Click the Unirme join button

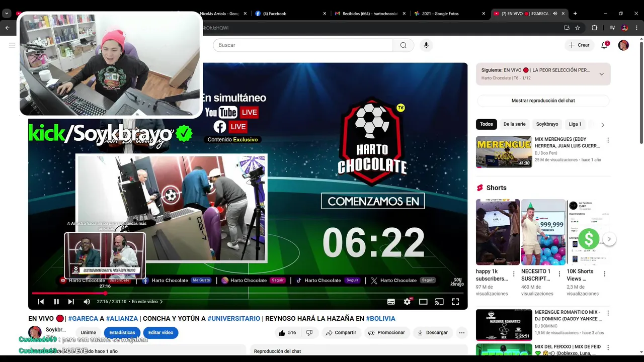(x=89, y=333)
